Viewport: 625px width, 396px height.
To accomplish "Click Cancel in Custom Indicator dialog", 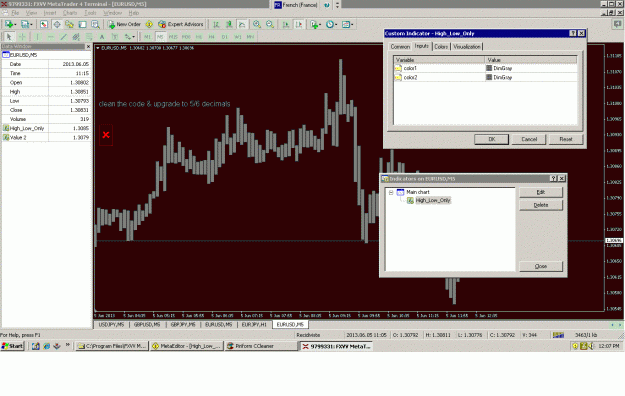I will pyautogui.click(x=529, y=139).
